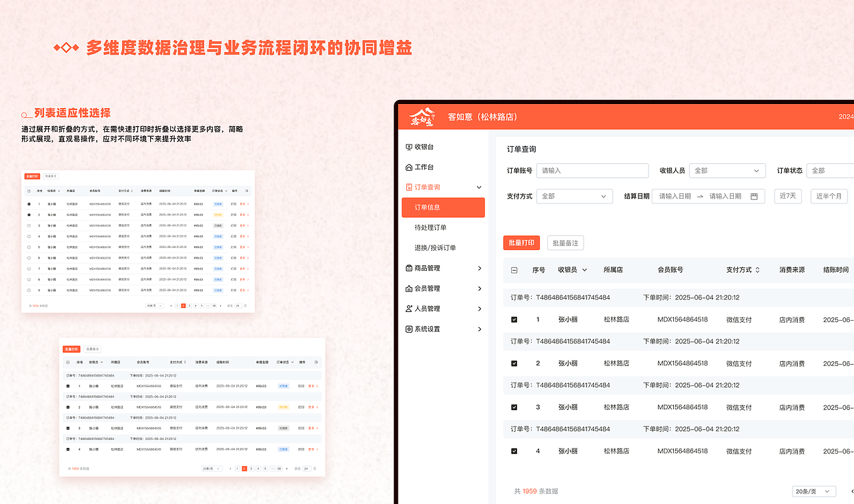
Task: Open the 收银人员 dropdown set to 全部
Action: [727, 171]
